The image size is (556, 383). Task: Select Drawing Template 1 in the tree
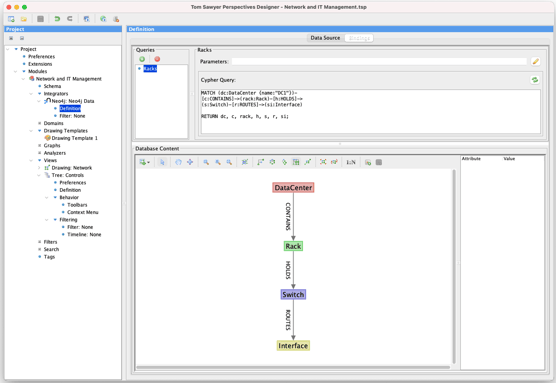coord(74,138)
